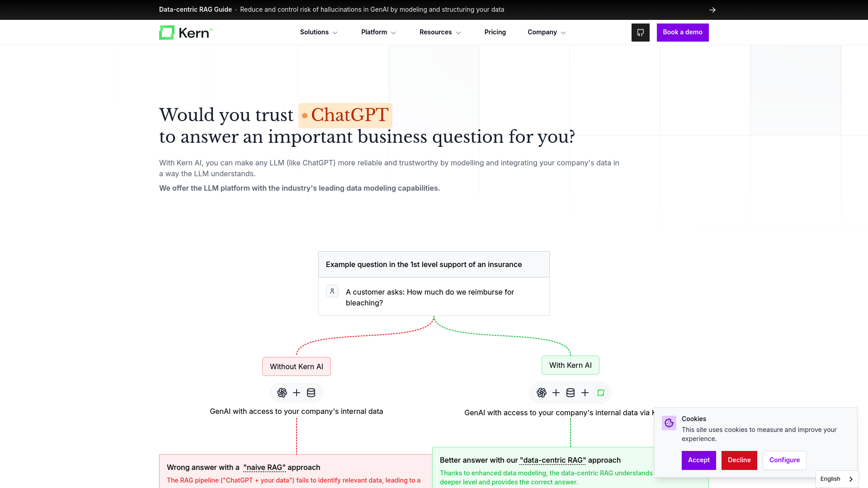Click the GenAI model icon with Kern AI
868x488 pixels.
[541, 392]
